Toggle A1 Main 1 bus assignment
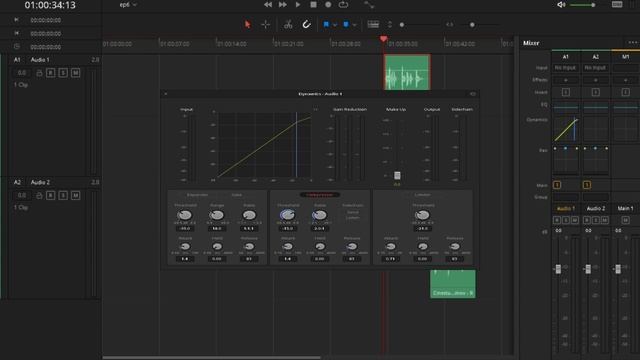This screenshot has width=640, height=360. pyautogui.click(x=557, y=185)
